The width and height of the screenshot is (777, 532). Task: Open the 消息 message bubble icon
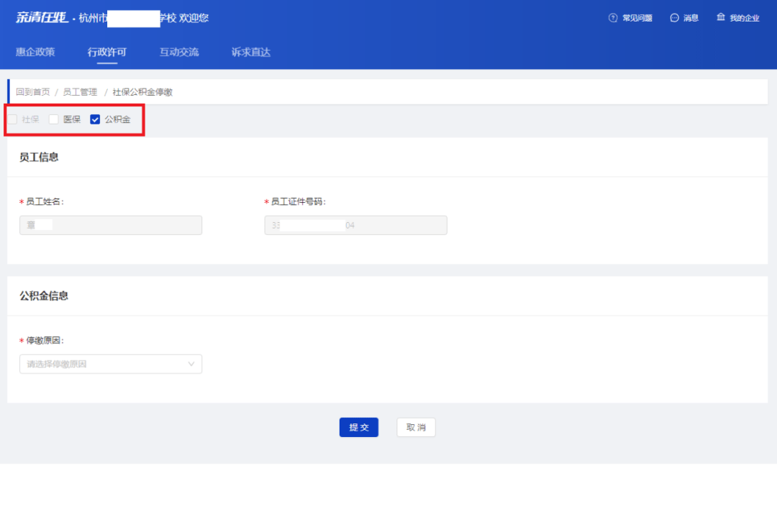[x=674, y=18]
